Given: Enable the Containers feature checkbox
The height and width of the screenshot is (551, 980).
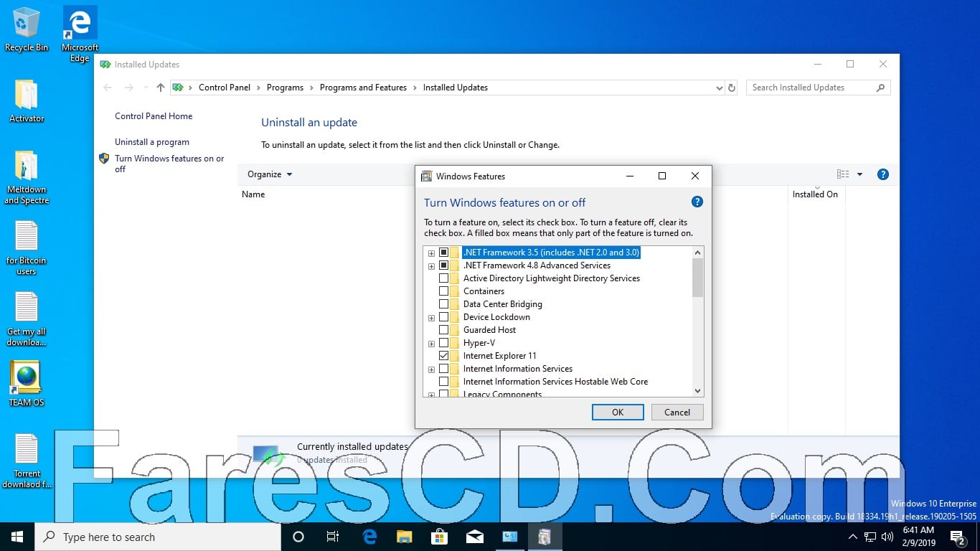Looking at the screenshot, I should coord(443,291).
